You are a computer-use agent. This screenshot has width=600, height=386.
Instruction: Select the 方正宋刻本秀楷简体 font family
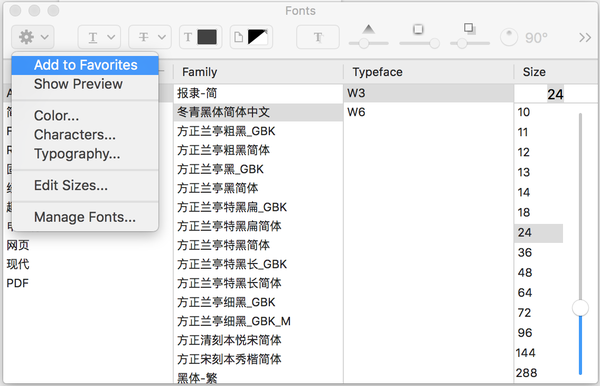coord(258,359)
